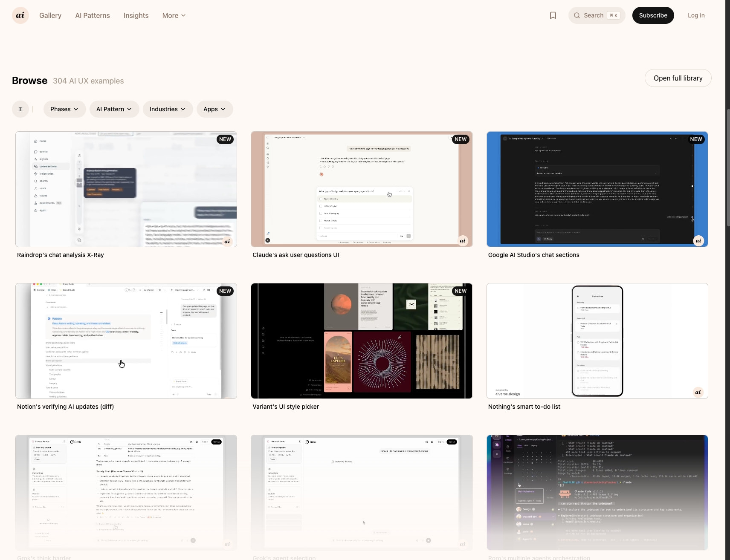
Task: Focus the Search field in the header
Action: pos(597,15)
